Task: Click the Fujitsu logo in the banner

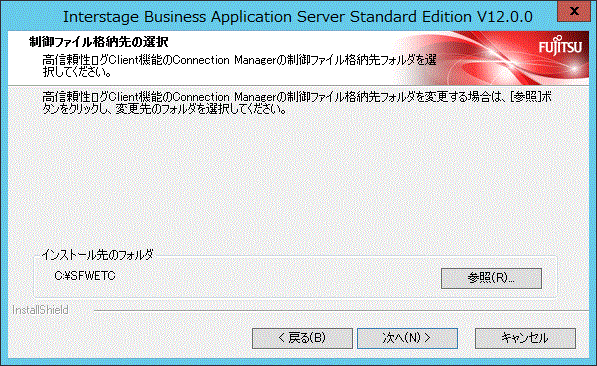Action: click(x=560, y=46)
